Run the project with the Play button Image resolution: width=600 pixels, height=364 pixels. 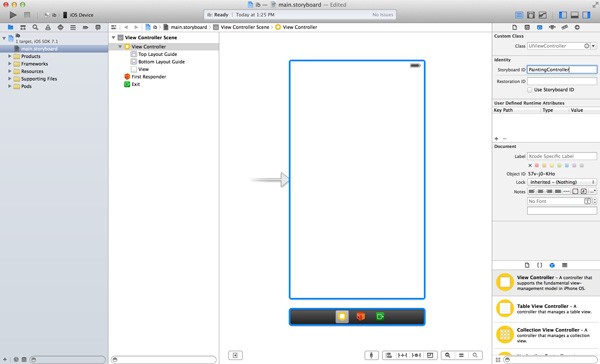click(13, 15)
